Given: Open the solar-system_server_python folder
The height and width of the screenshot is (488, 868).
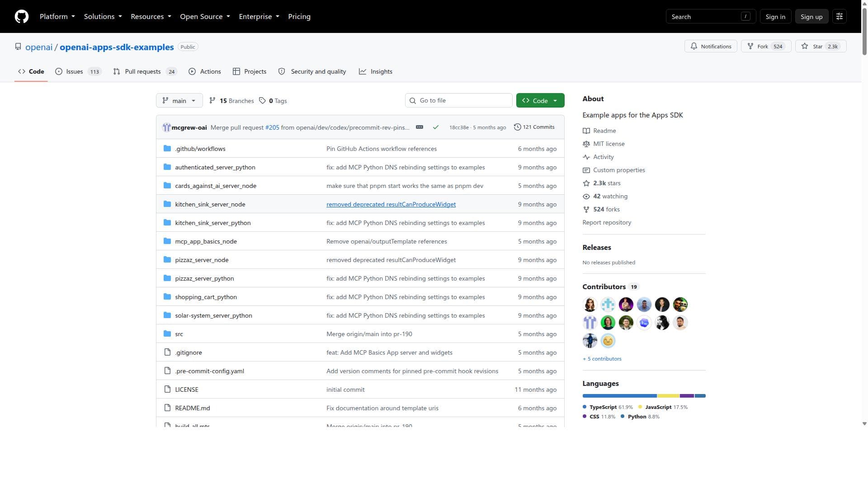Looking at the screenshot, I should tap(213, 316).
